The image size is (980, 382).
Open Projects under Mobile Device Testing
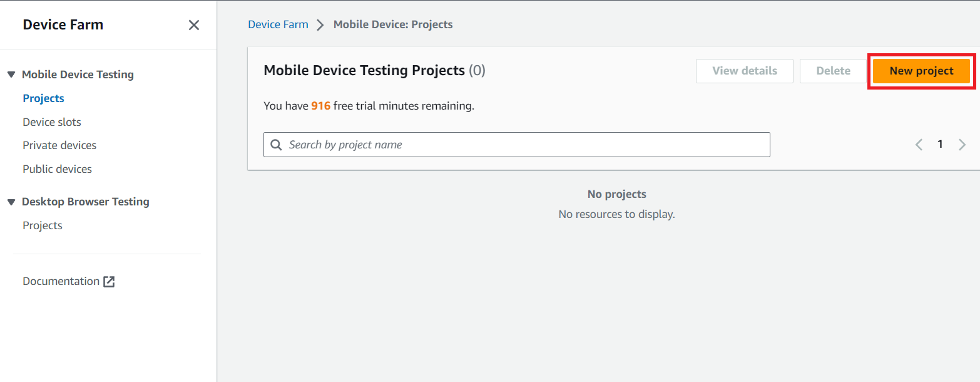click(43, 98)
